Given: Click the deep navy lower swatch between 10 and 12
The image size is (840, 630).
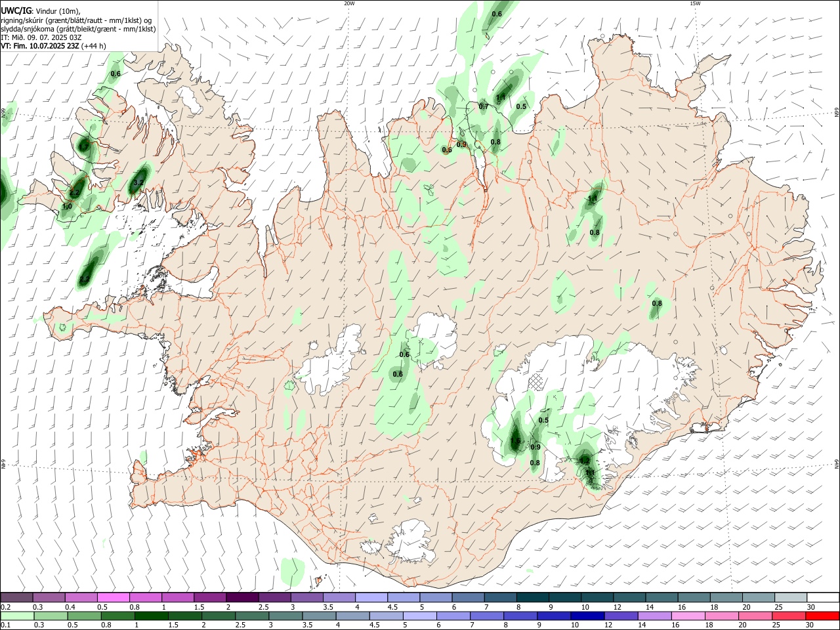Looking at the screenshot, I should coord(587,616).
